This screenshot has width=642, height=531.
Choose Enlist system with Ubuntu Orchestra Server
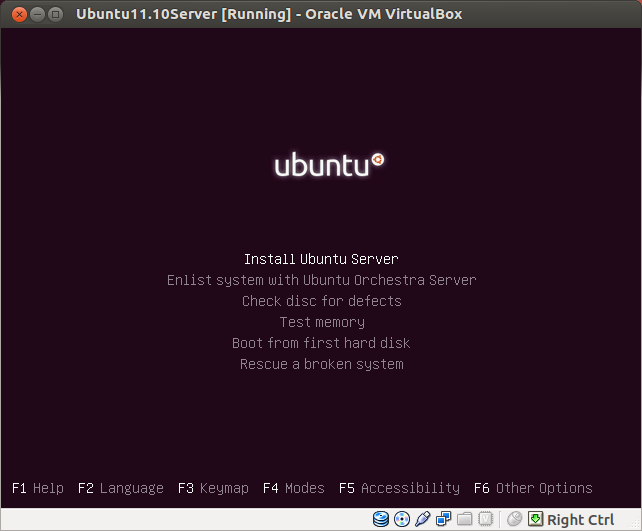tap(321, 280)
